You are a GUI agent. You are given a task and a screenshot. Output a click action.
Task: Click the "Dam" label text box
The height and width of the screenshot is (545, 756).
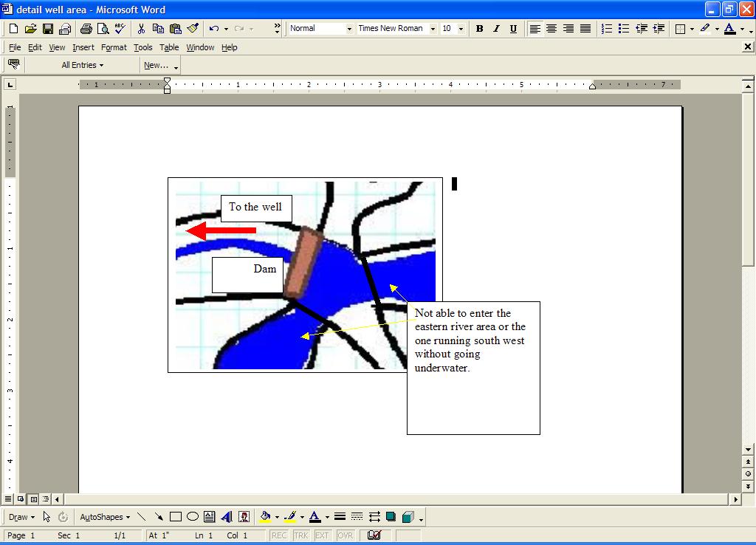(247, 275)
